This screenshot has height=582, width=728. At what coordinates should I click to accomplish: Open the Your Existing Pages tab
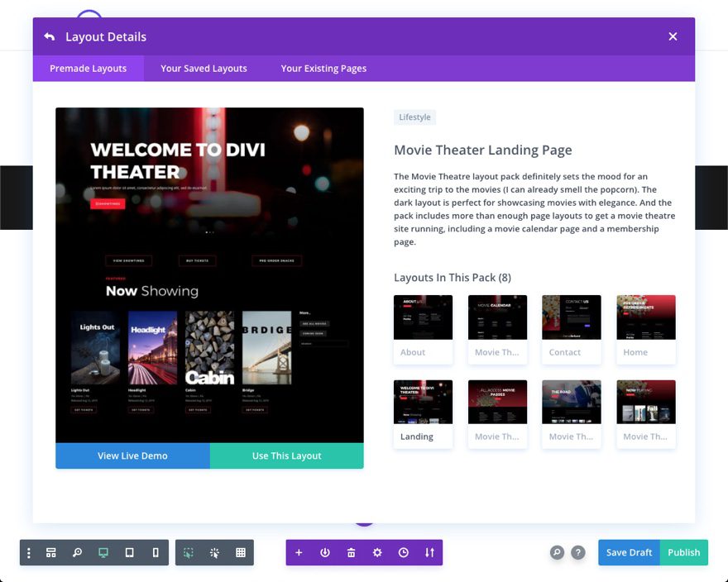[x=323, y=69]
